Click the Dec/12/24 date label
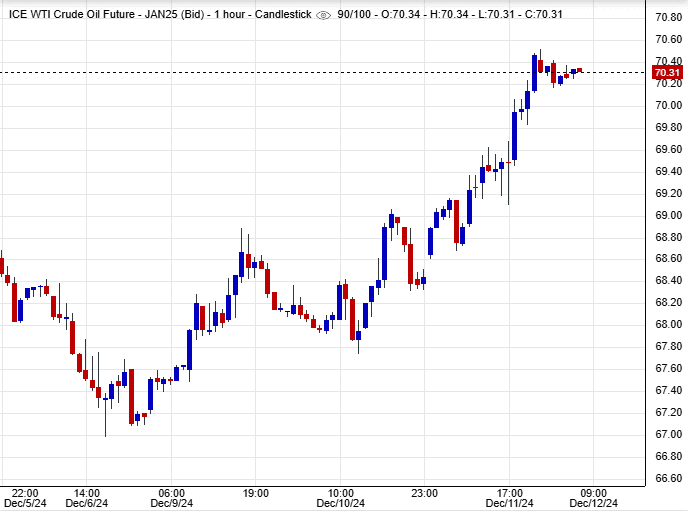Viewport: 688px width, 511px height. coord(594,504)
